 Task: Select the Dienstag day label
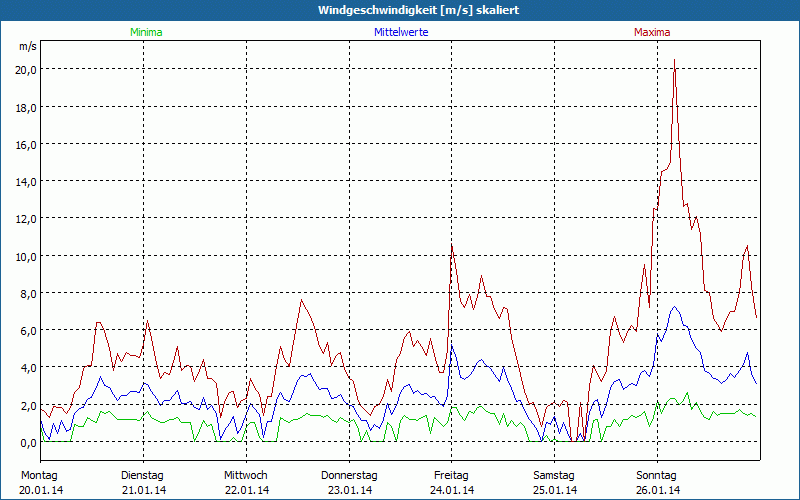[143, 475]
